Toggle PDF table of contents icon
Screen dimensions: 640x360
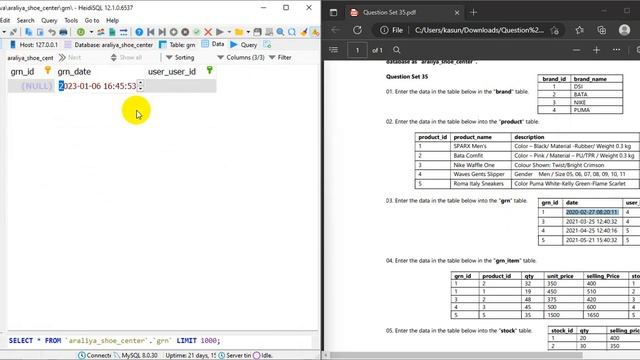[333, 50]
